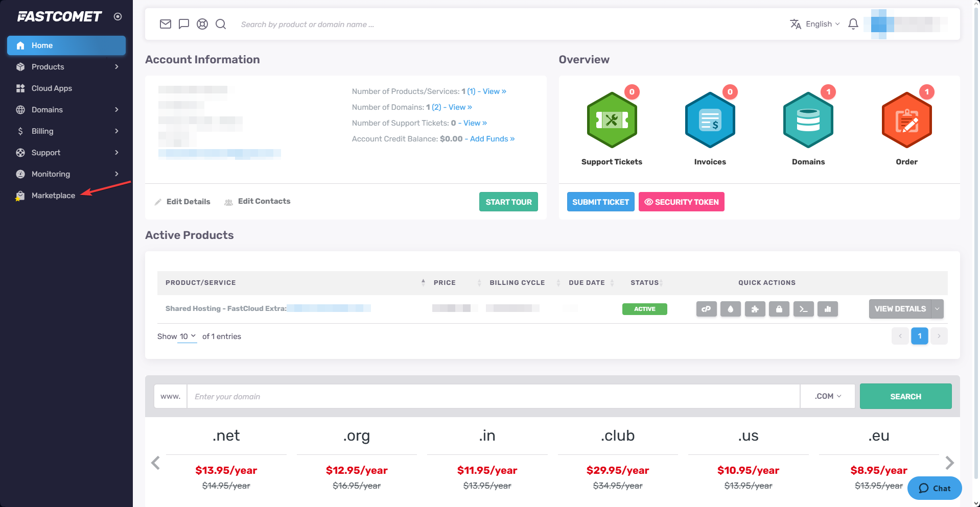Open the terminal prompt quick action icon
980x507 pixels.
point(803,309)
